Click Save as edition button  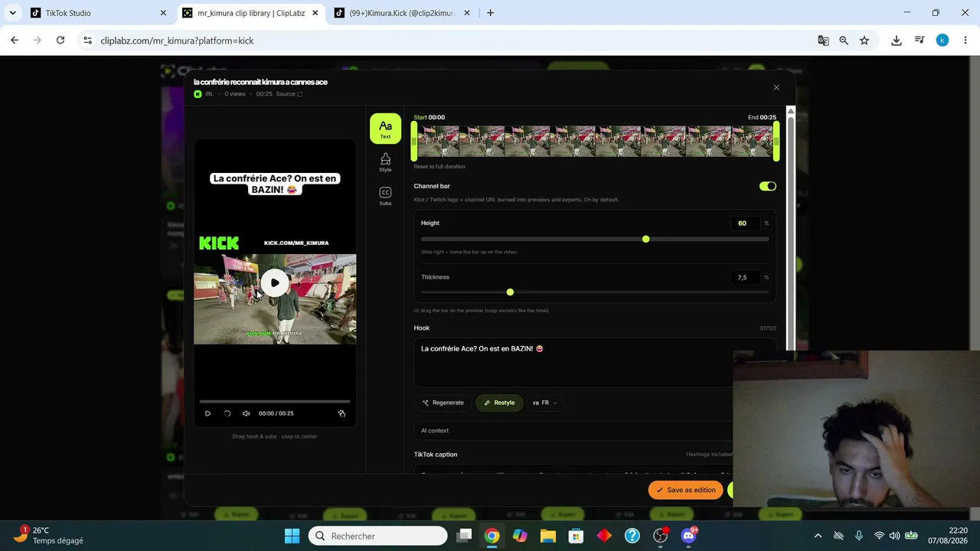pyautogui.click(x=685, y=491)
